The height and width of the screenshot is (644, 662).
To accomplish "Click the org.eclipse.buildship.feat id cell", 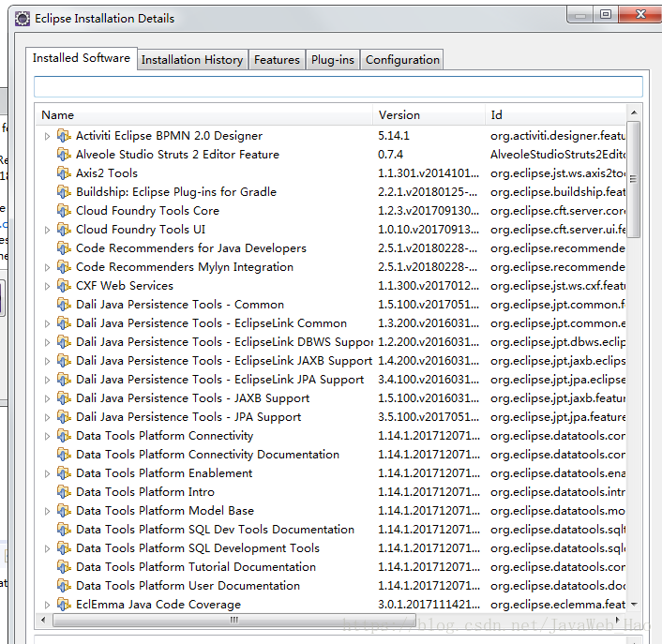I will click(x=558, y=192).
